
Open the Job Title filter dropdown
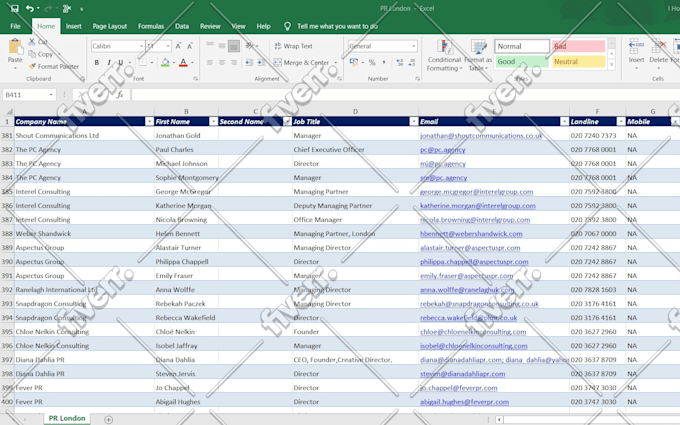(x=414, y=121)
